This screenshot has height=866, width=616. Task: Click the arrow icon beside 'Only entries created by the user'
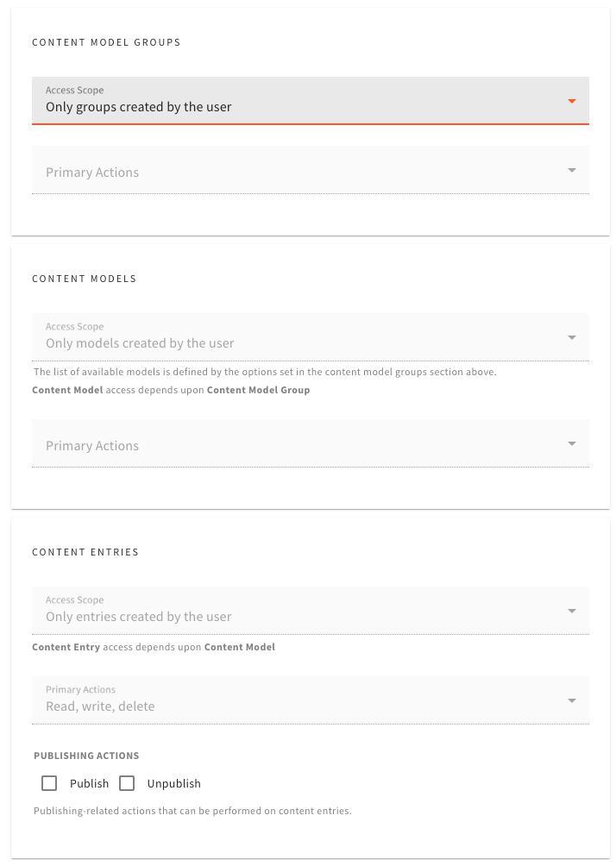tap(572, 611)
